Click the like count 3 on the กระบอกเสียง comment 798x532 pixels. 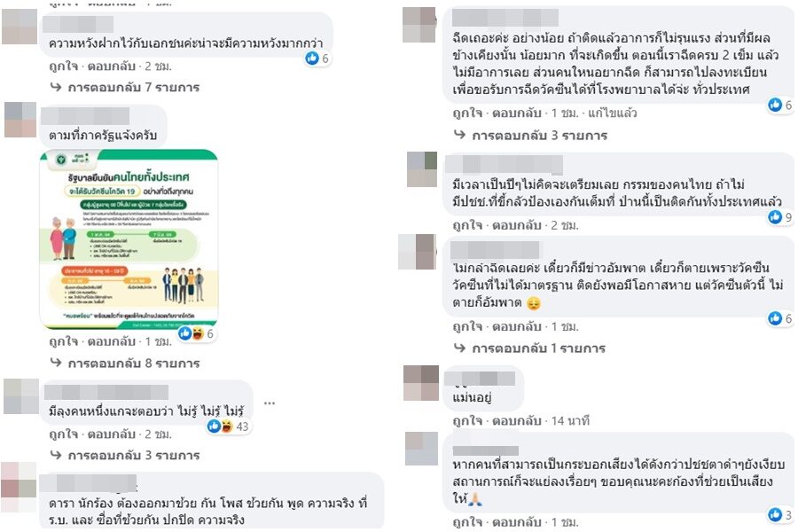point(780,514)
